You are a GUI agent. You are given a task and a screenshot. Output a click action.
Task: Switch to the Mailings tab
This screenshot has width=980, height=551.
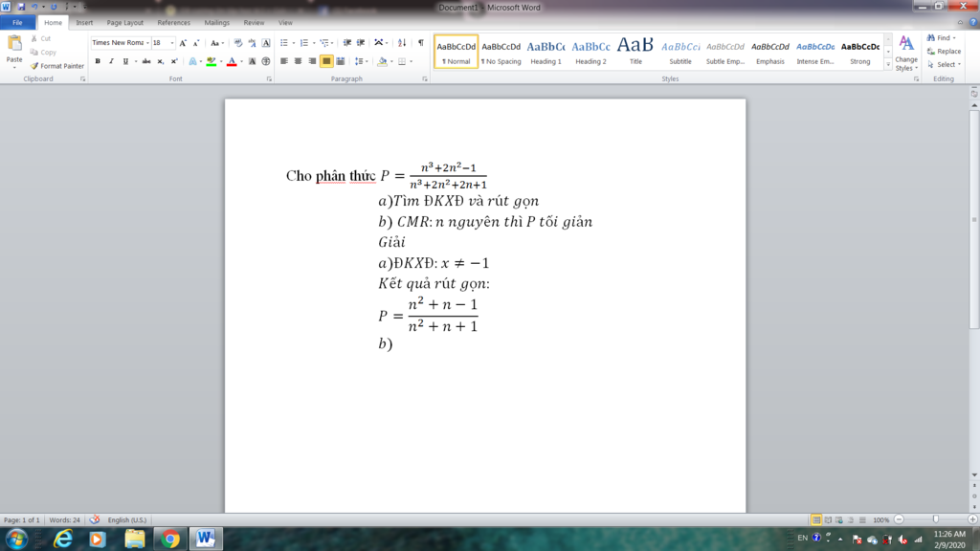[x=217, y=23]
